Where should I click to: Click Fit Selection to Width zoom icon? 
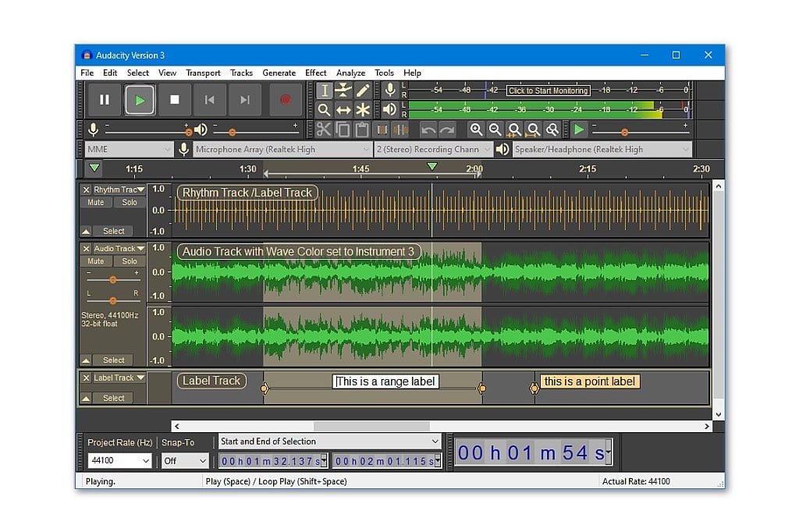tap(514, 129)
